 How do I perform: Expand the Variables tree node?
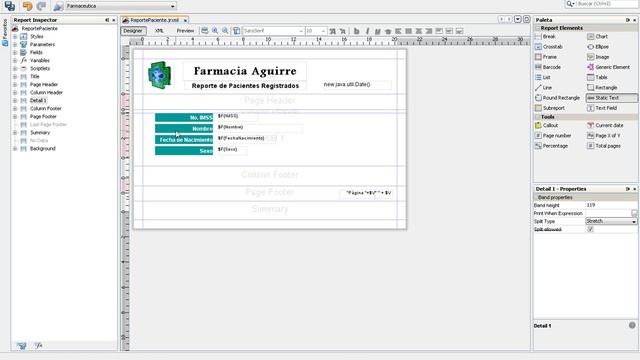15,60
